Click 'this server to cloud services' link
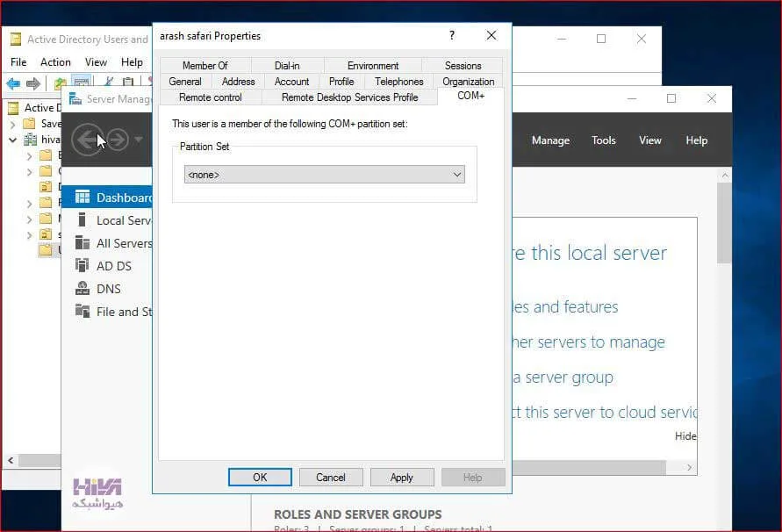This screenshot has width=782, height=532. [x=605, y=413]
